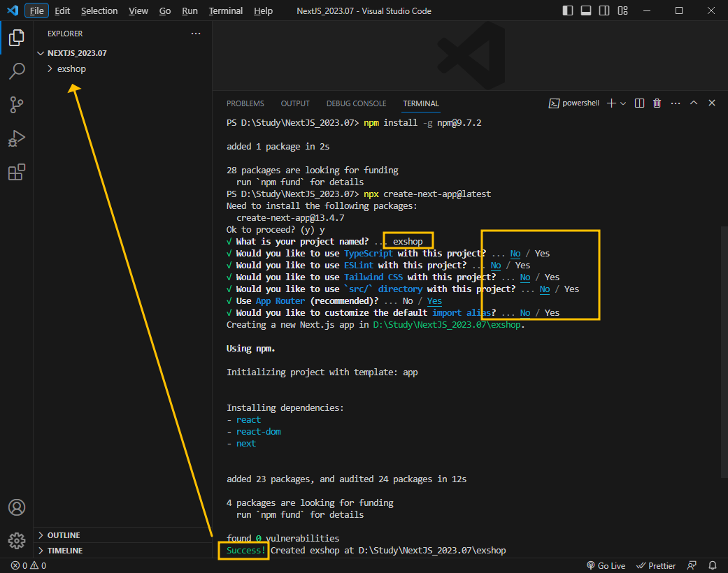Image resolution: width=728 pixels, height=573 pixels.
Task: Open Explorer views and more actions ellipsis
Action: pos(196,34)
